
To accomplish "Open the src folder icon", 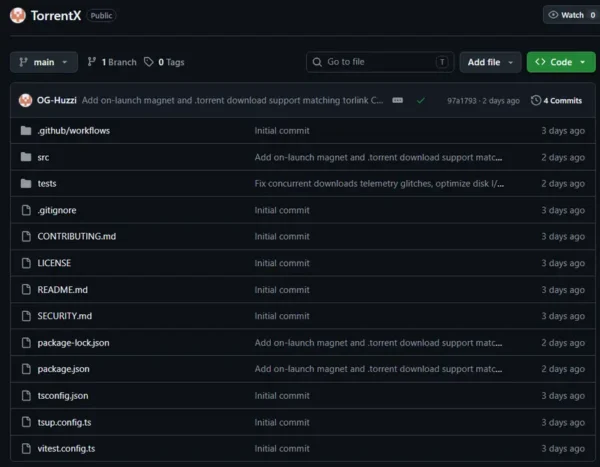I will click(x=26, y=157).
